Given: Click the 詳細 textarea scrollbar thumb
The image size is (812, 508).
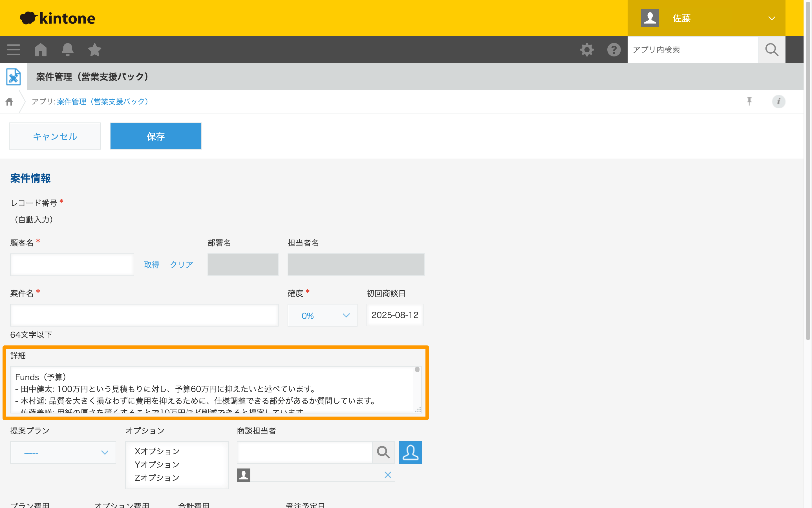Looking at the screenshot, I should point(417,370).
